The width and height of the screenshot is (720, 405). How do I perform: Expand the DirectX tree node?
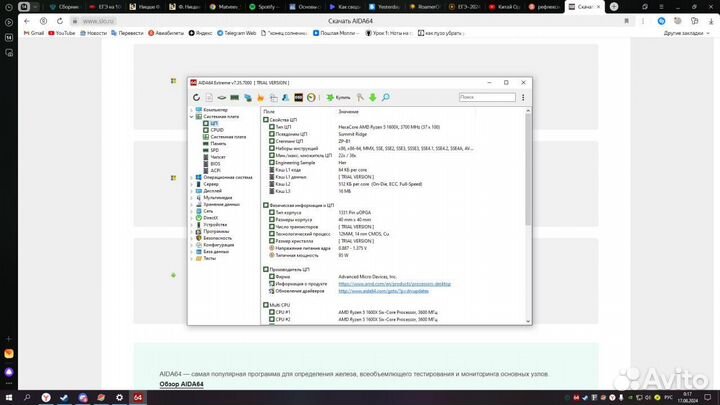click(192, 218)
